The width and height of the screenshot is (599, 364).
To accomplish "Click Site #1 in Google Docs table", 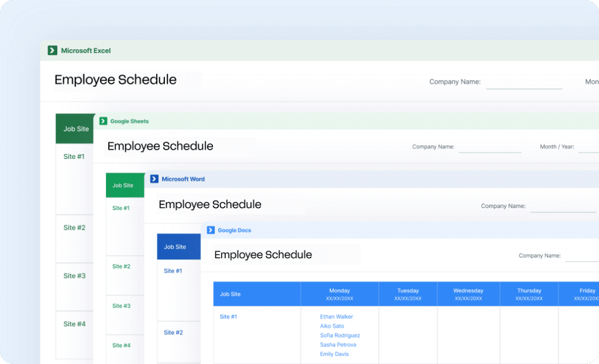I will (228, 317).
